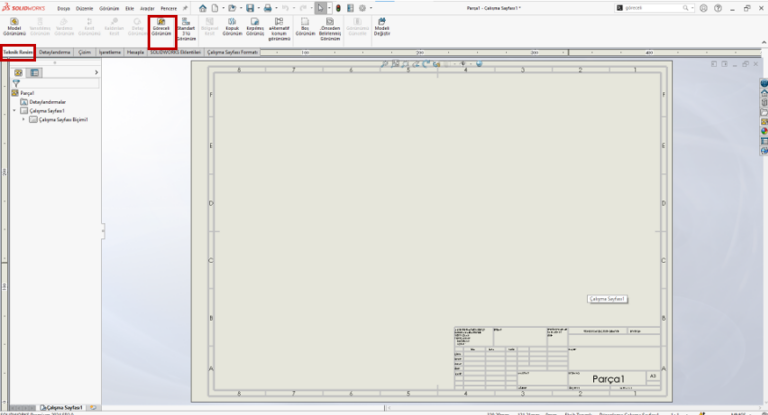Select the Göreceli Görünüm tool
Image resolution: width=768 pixels, height=415 pixels.
161,26
